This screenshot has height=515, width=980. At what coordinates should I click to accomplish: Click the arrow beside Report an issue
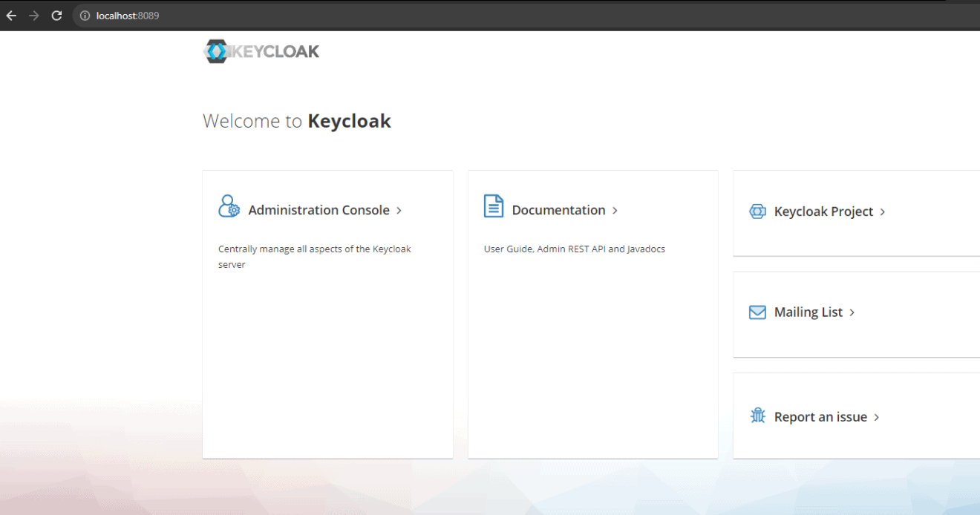tap(877, 416)
